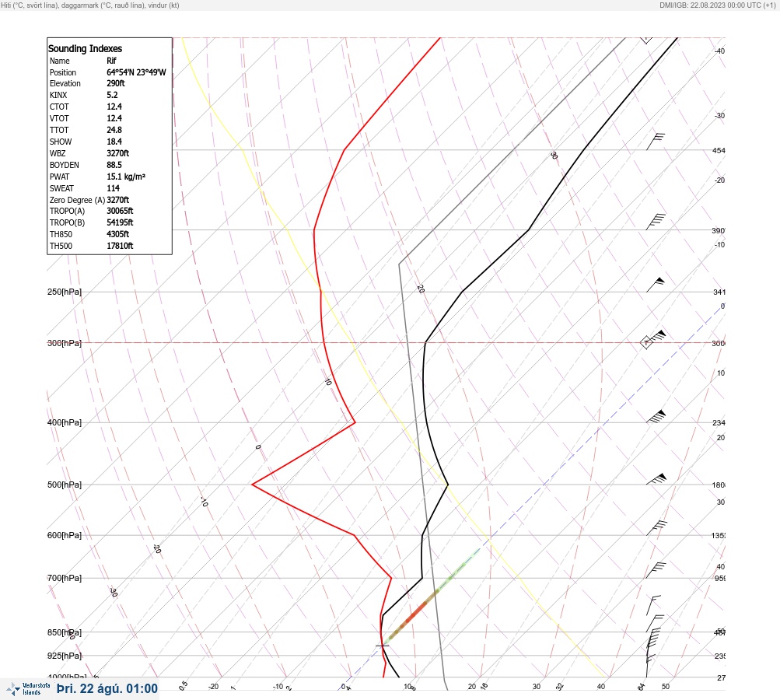Click the CTOT row value '12.4'
The width and height of the screenshot is (780, 700).
pyautogui.click(x=114, y=107)
